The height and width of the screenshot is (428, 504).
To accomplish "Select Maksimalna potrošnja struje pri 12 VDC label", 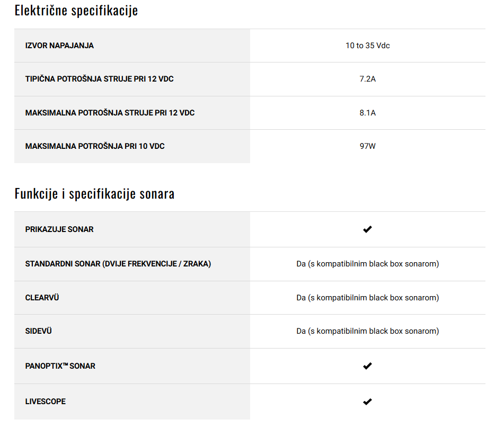I will click(x=110, y=113).
